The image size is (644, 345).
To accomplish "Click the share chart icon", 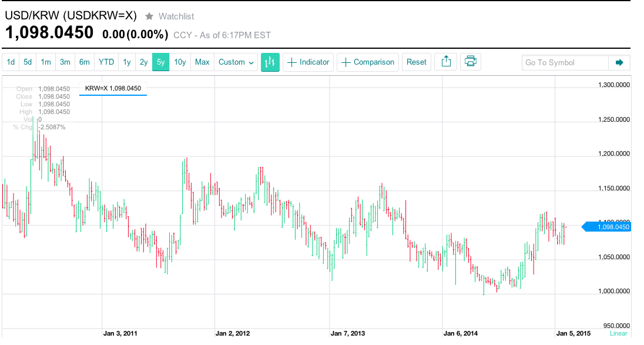I will coord(446,62).
